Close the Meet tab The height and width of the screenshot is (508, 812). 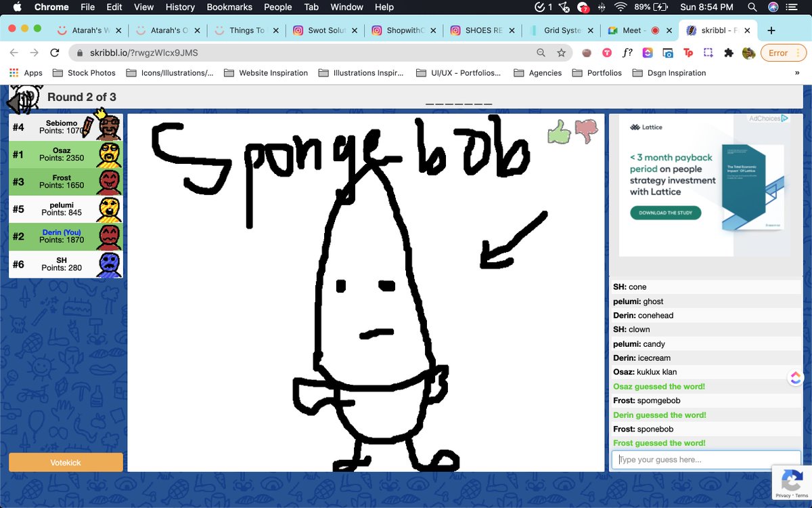click(x=669, y=30)
